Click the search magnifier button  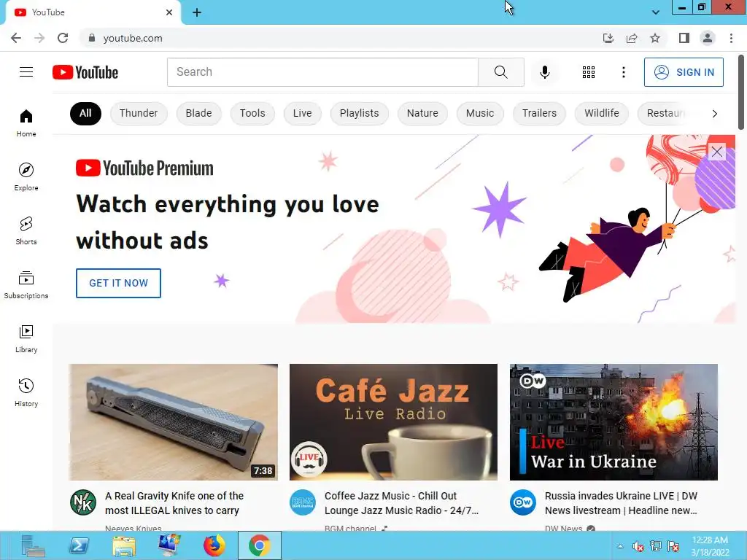click(x=500, y=72)
